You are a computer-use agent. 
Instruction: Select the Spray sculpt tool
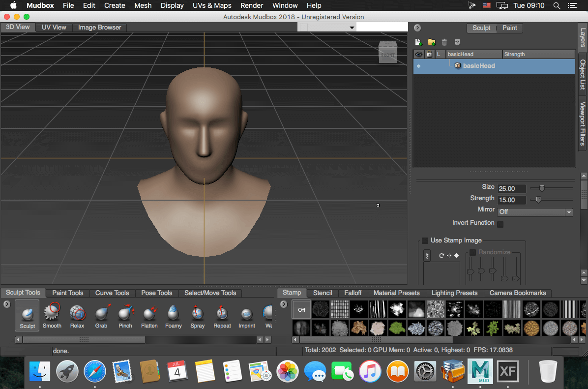point(197,315)
